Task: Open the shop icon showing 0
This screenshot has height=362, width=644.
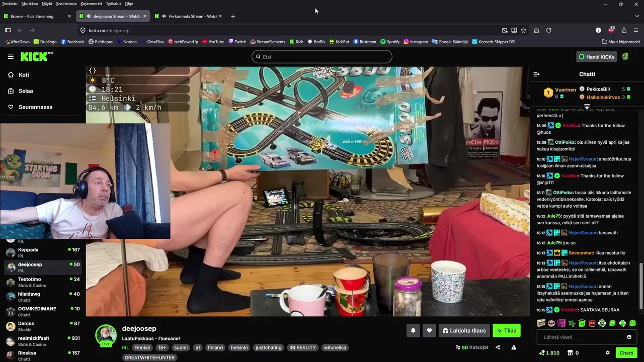Action: tap(573, 352)
